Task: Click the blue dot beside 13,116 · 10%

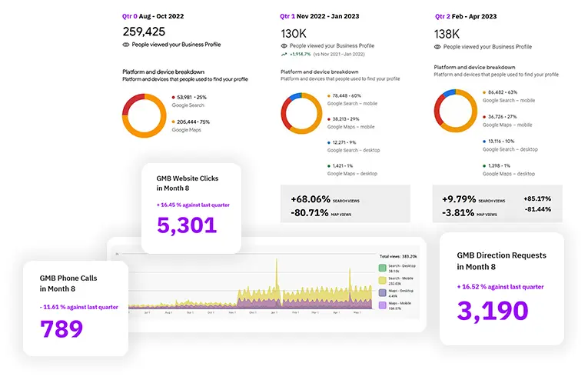Action: (484, 142)
